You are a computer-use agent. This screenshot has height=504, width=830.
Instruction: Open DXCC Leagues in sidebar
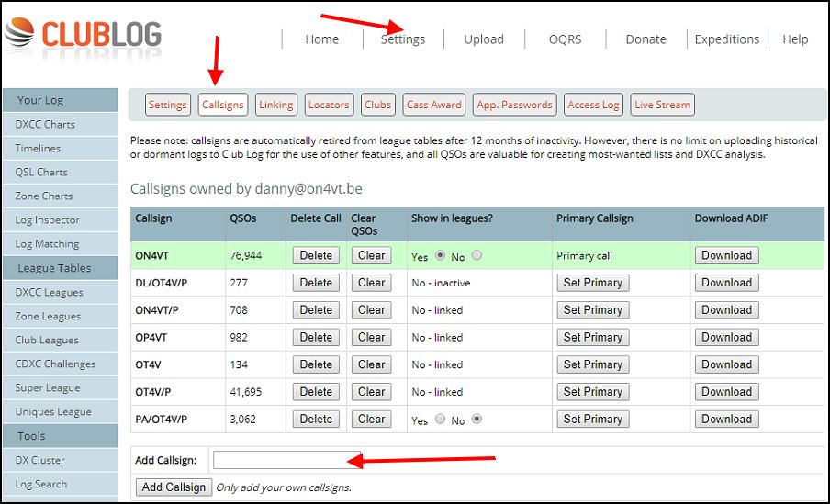(x=60, y=292)
